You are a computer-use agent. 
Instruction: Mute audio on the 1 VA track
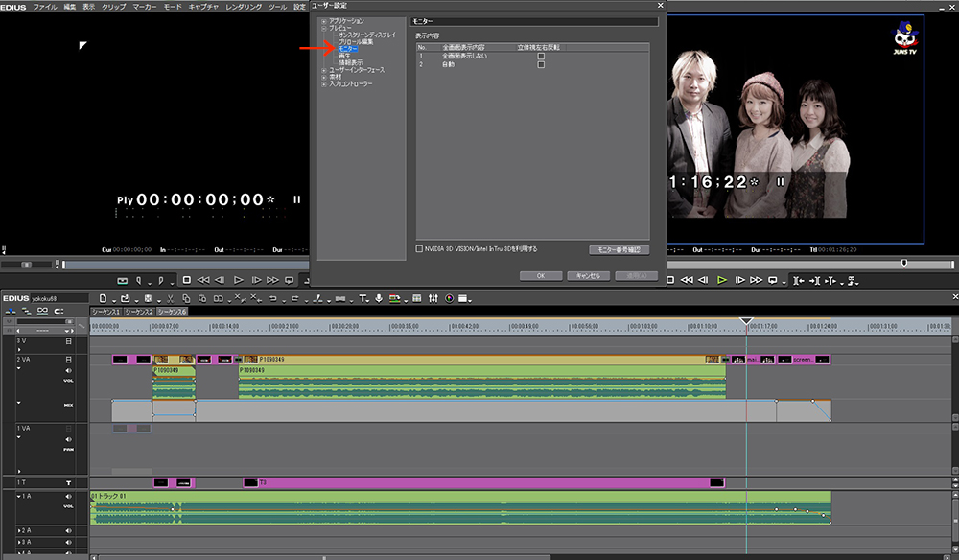(68, 439)
